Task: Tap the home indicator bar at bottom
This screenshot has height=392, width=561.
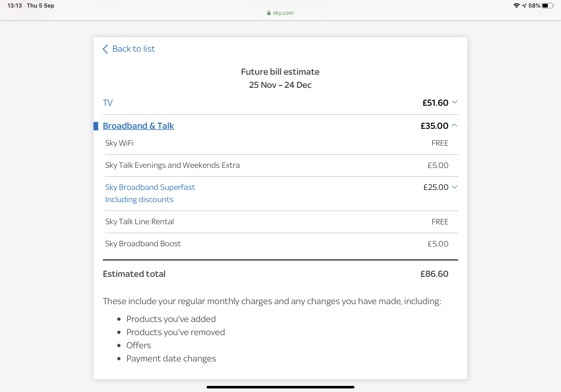Action: coord(280,387)
